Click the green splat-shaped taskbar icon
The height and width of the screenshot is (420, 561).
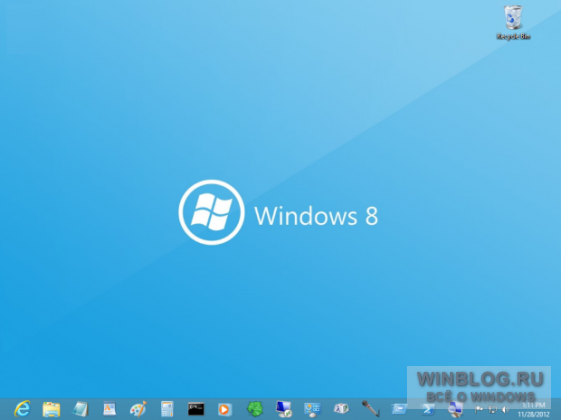point(255,409)
